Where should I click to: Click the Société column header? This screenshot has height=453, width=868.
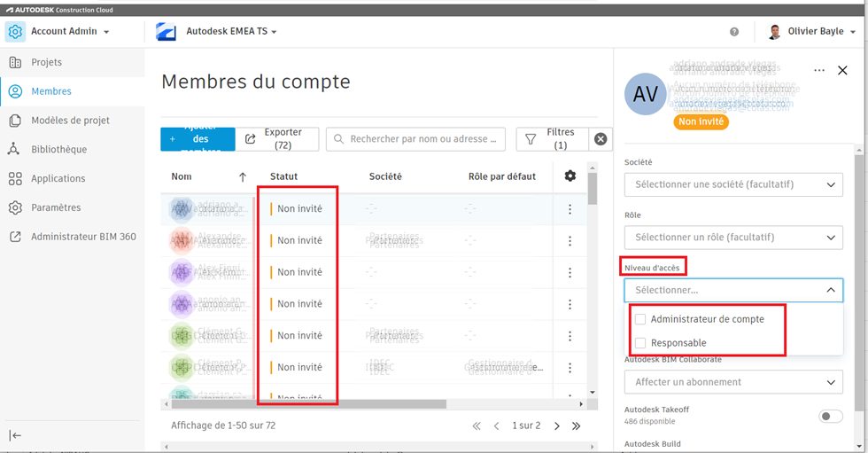point(385,176)
